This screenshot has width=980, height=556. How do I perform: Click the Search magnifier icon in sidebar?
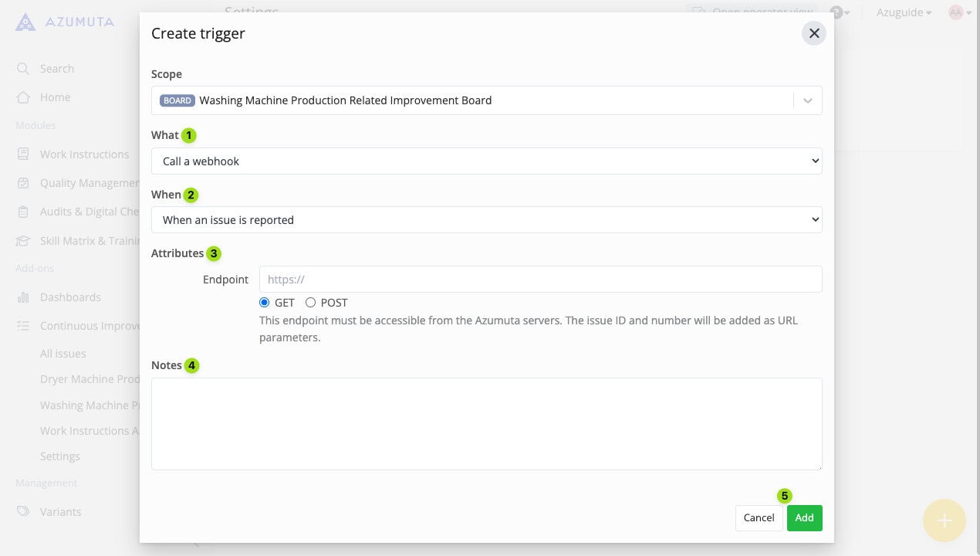[23, 69]
